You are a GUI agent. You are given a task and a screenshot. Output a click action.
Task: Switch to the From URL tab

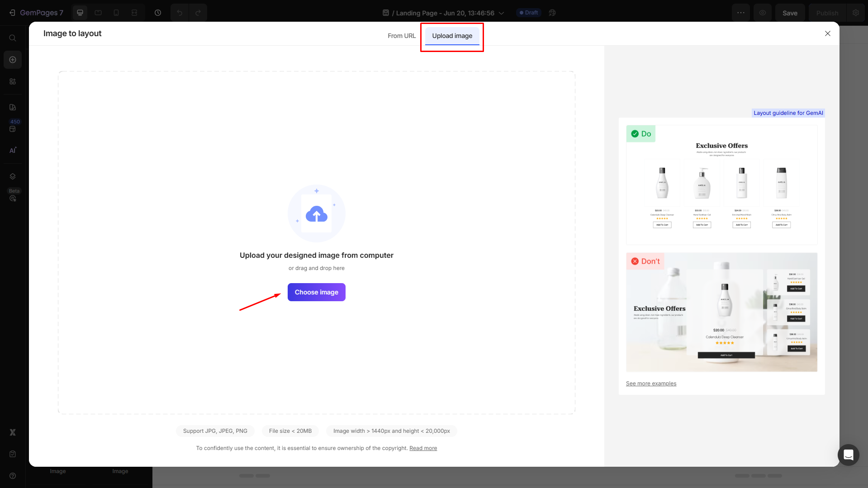(401, 36)
